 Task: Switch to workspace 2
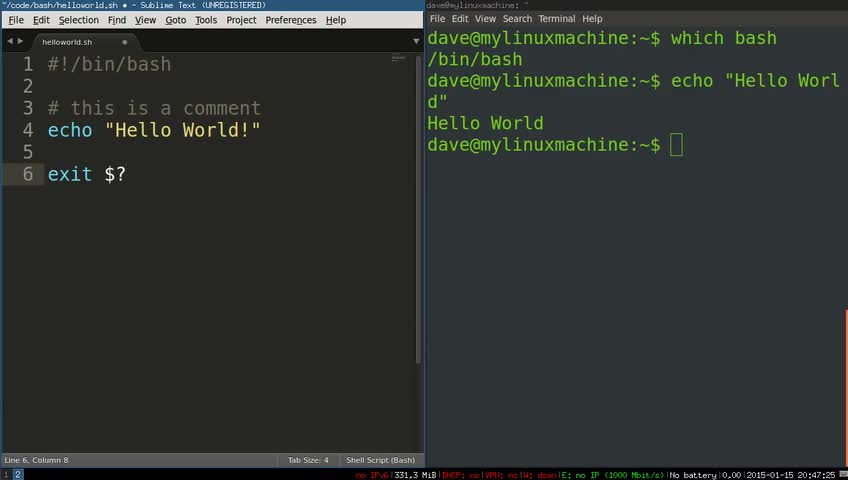[x=18, y=475]
